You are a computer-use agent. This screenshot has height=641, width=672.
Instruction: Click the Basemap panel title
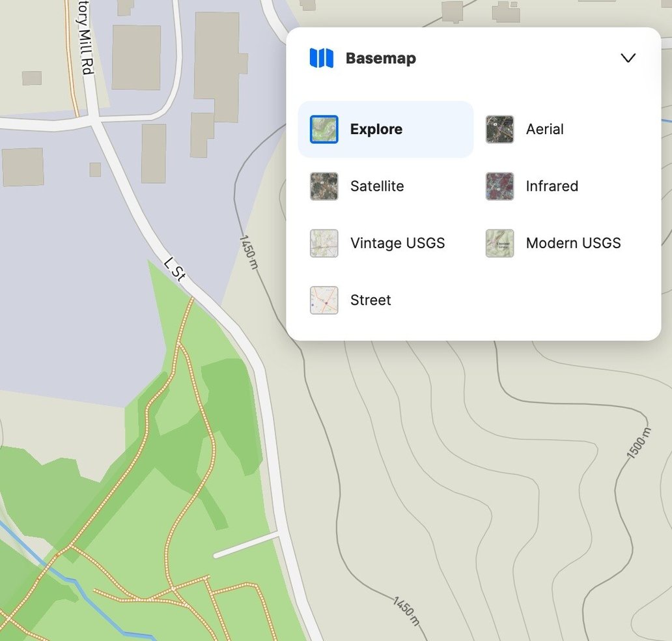click(x=380, y=58)
